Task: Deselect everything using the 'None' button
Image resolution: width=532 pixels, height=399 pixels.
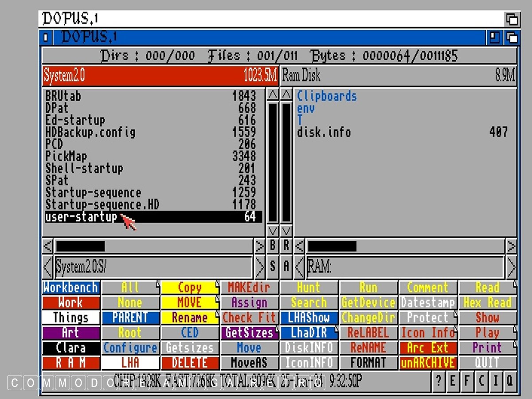Action: [130, 303]
